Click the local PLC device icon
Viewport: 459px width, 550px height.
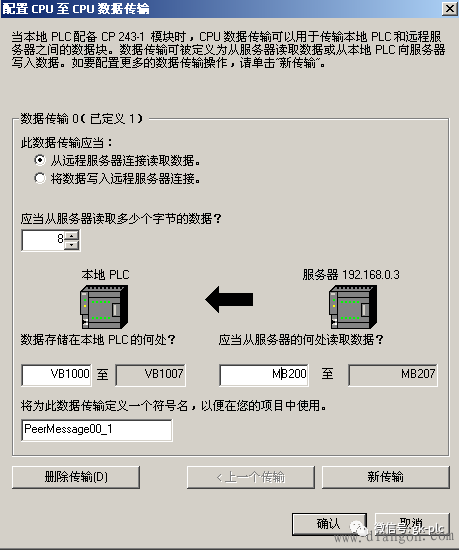click(104, 307)
